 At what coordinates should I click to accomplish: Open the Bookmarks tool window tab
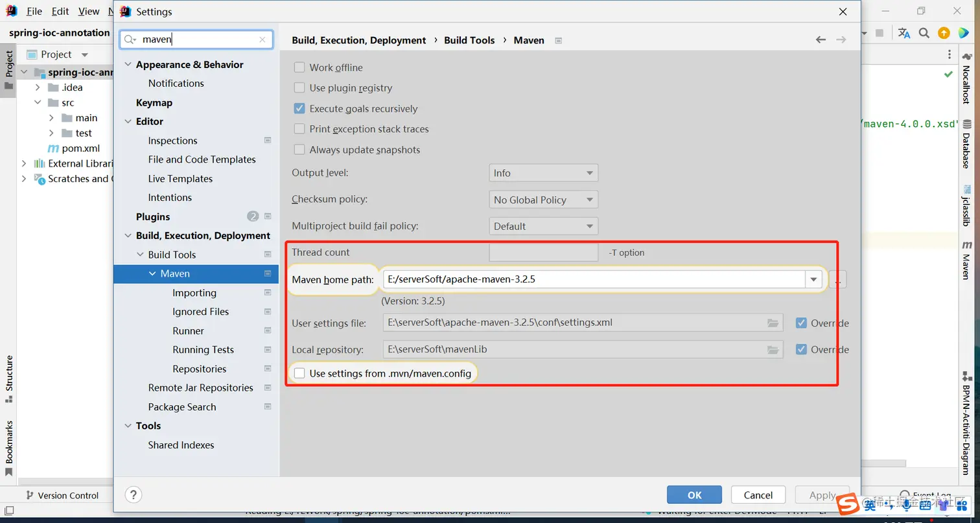(8, 447)
